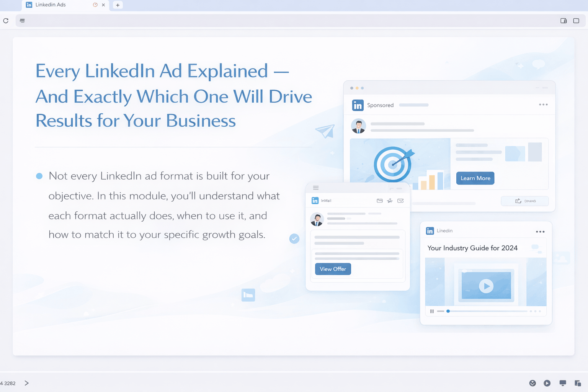This screenshot has width=588, height=392.
Task: Expand the InMail card hamburger menu
Action: point(316,188)
